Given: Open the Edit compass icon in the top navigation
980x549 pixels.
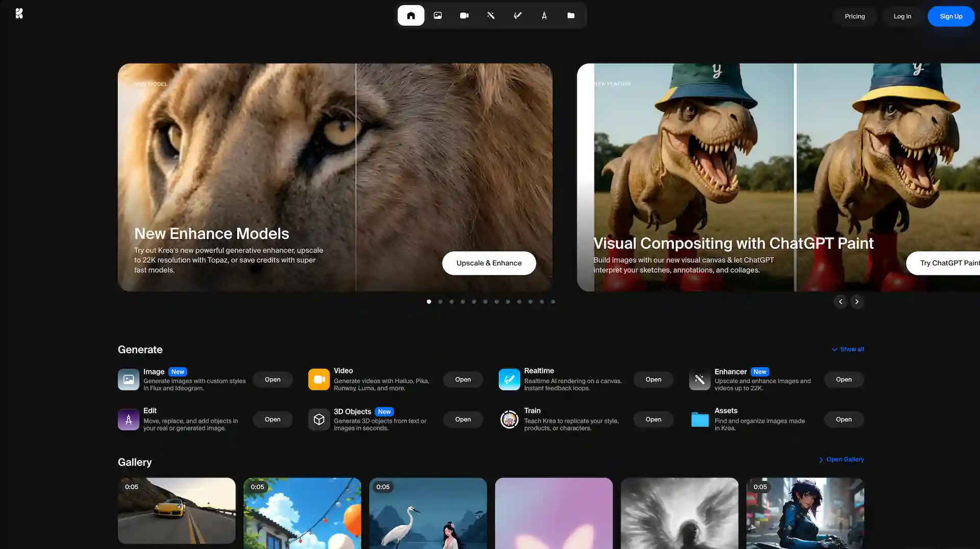Looking at the screenshot, I should [544, 15].
